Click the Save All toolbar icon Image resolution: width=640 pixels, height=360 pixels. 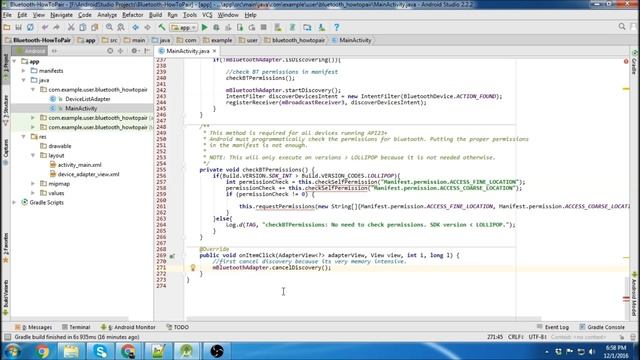18,27
